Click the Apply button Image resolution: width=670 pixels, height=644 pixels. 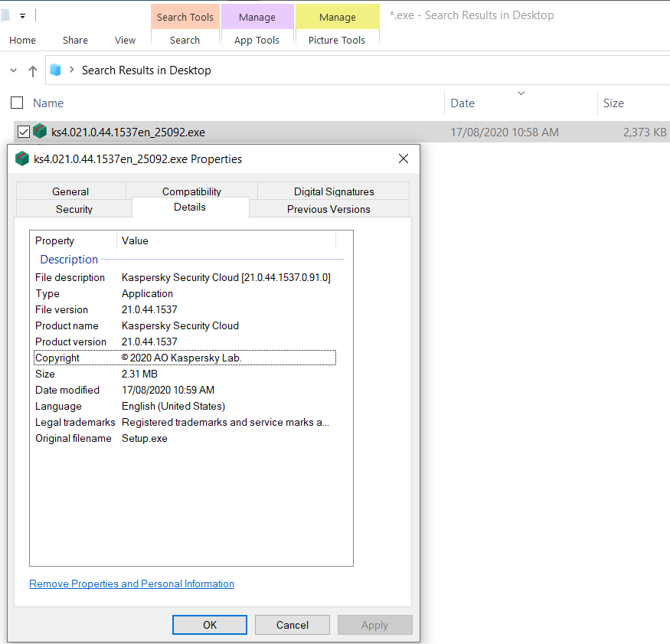(374, 625)
